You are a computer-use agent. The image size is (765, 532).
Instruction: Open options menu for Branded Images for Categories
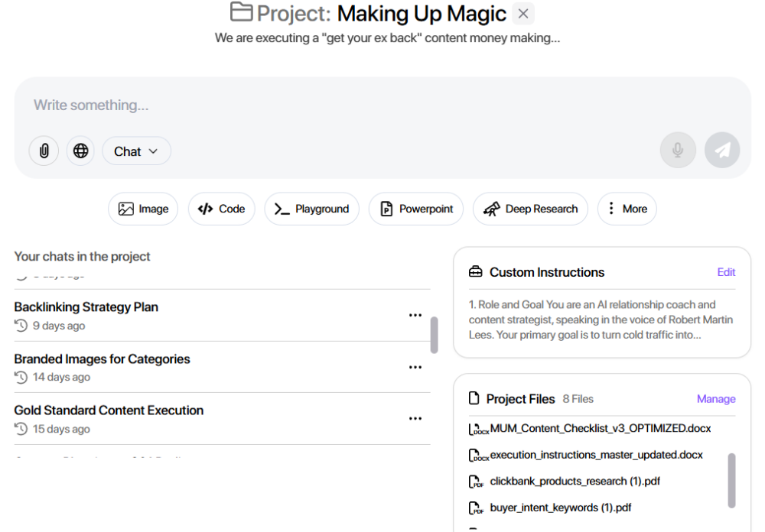click(x=415, y=367)
